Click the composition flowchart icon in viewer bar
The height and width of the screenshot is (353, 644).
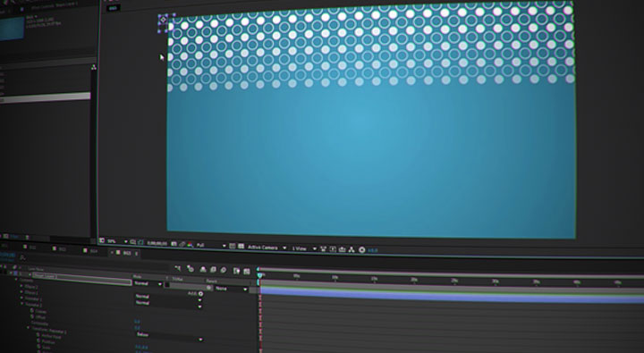[x=352, y=249]
